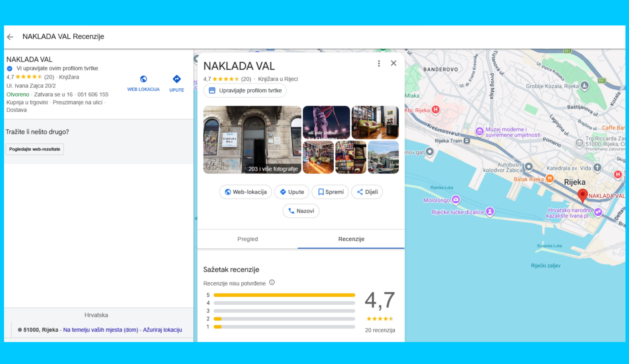Viewport: 629px width, 364px height.
Task: Select the Groblje Kozala cemetery marker
Action: 584,86
